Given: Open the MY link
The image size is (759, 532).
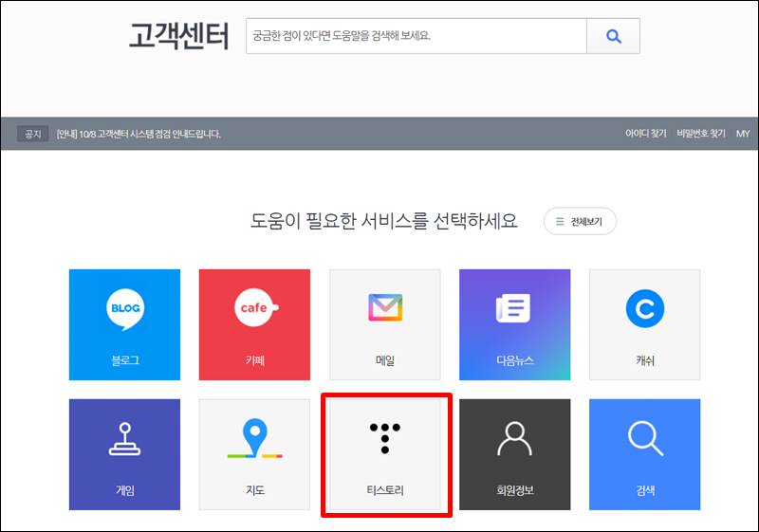Looking at the screenshot, I should (743, 134).
